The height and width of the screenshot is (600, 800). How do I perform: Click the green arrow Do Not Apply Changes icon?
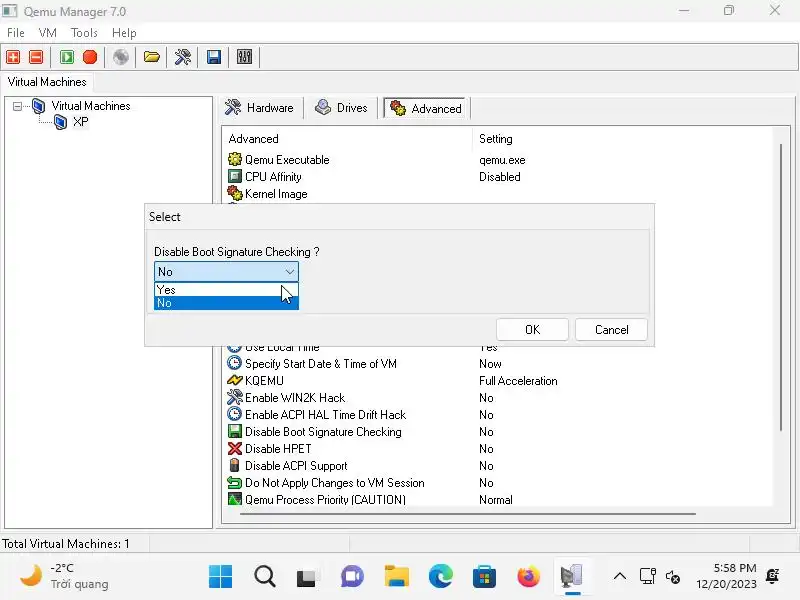point(235,483)
